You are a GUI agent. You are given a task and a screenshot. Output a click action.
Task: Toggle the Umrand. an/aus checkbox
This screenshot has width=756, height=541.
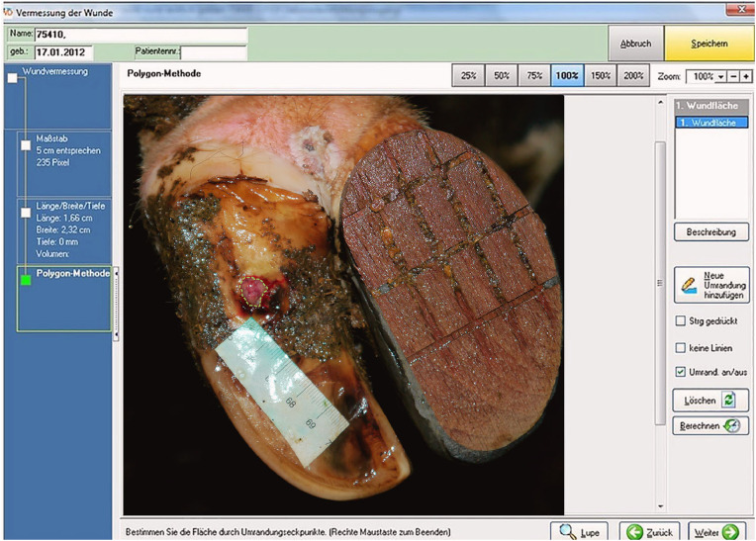coord(680,372)
